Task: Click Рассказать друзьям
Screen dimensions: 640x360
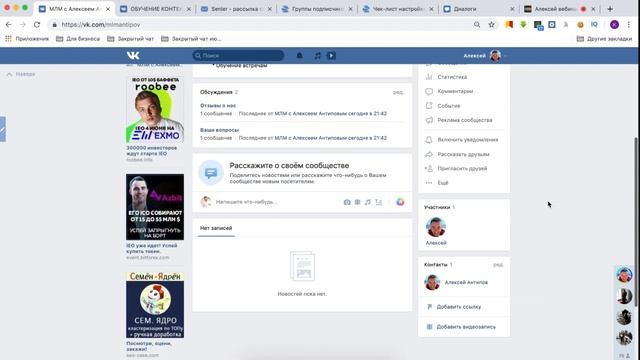Action: [463, 154]
